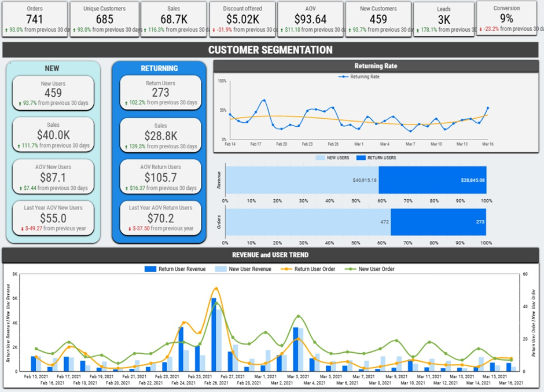Click the red arrow on Last Year AOV New Users card
The height and width of the screenshot is (392, 544).
(22, 228)
